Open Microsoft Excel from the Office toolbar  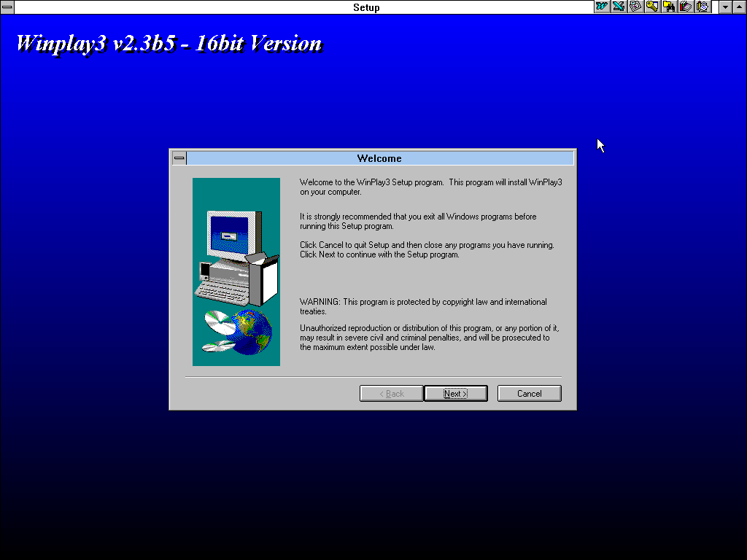pos(619,7)
